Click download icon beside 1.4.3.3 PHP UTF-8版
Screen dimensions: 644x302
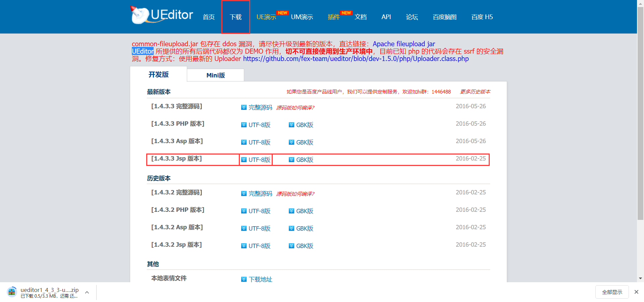244,125
